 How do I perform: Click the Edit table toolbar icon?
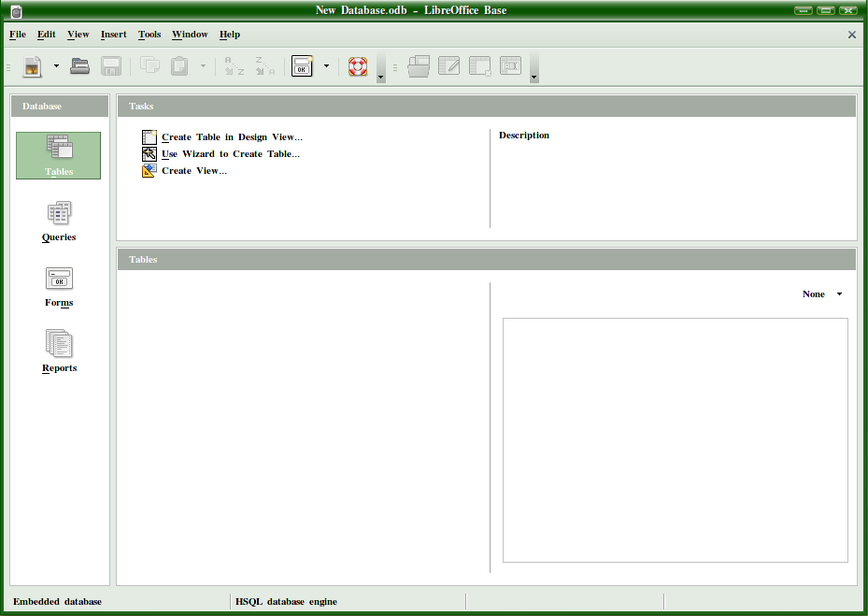[448, 65]
